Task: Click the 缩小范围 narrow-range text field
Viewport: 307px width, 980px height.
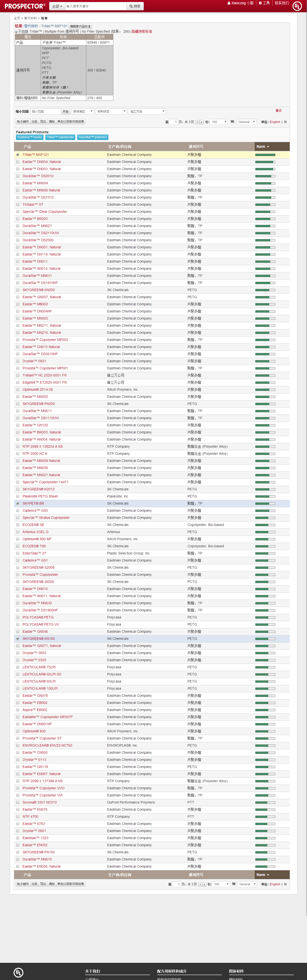Action: point(46,111)
